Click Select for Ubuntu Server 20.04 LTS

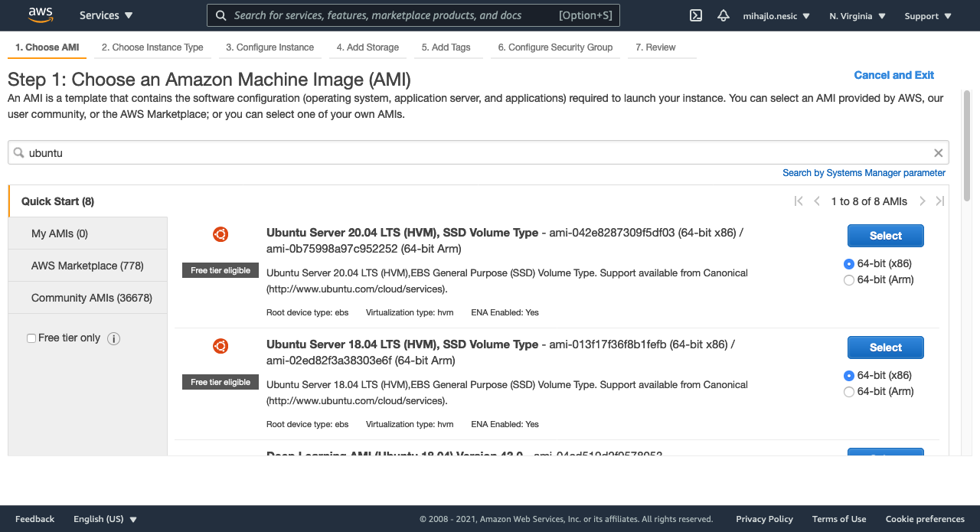point(885,236)
